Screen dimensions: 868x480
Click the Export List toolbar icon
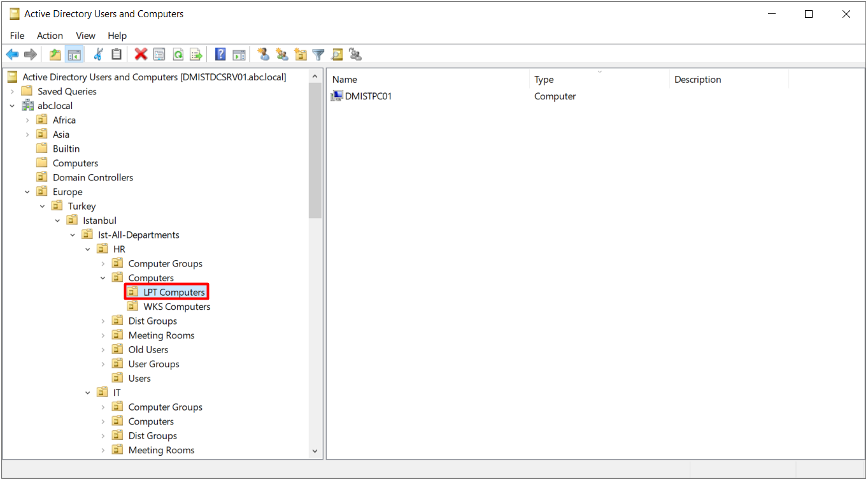[196, 55]
